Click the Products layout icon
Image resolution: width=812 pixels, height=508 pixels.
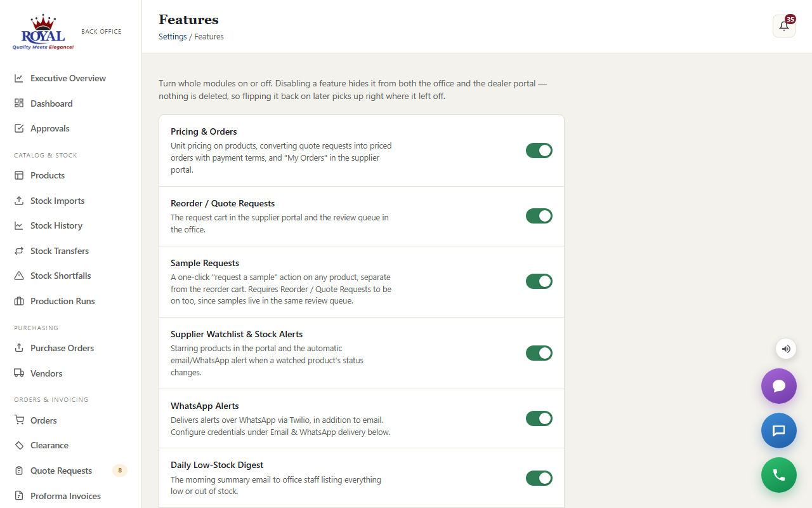(19, 175)
